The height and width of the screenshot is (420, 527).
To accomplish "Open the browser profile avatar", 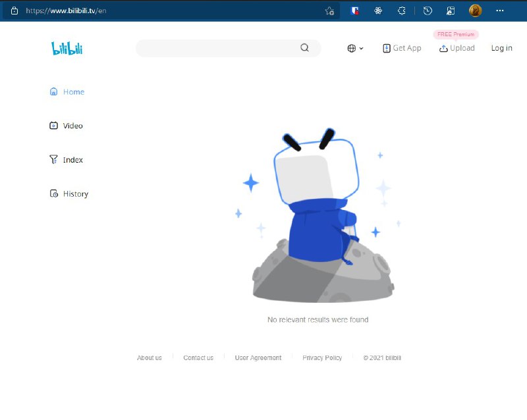I will pyautogui.click(x=475, y=11).
